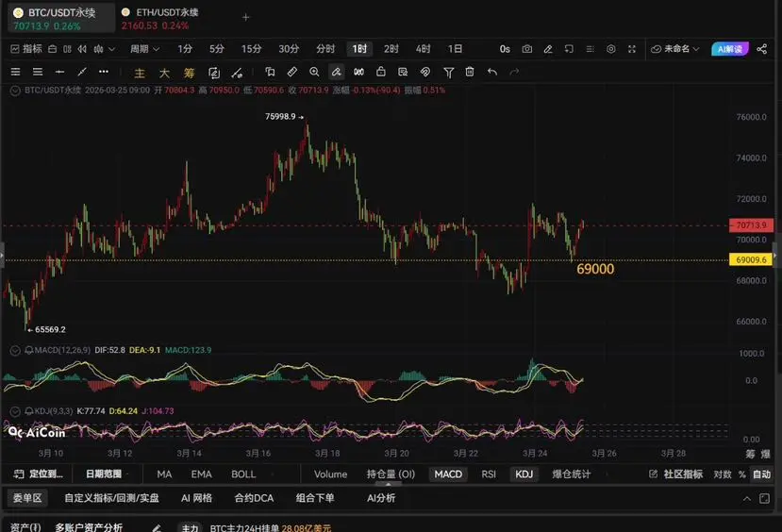Open the 日期范围 date range selector
The image size is (782, 532).
point(104,474)
